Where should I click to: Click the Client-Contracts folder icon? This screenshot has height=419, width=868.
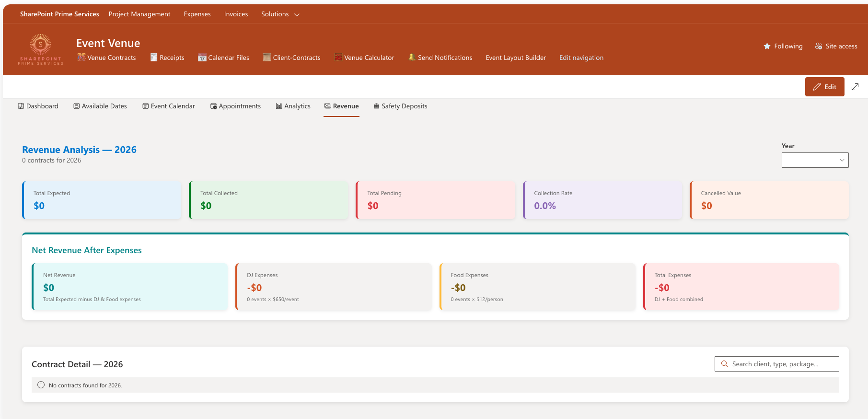pyautogui.click(x=267, y=57)
